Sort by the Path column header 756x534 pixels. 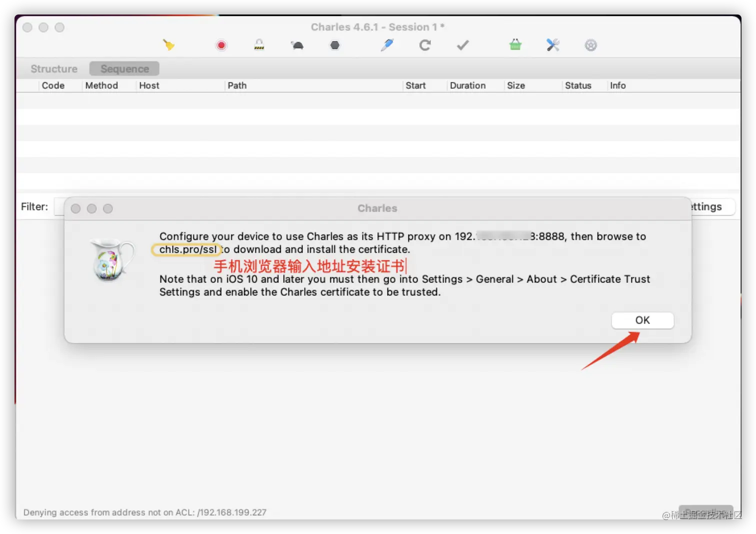(237, 85)
